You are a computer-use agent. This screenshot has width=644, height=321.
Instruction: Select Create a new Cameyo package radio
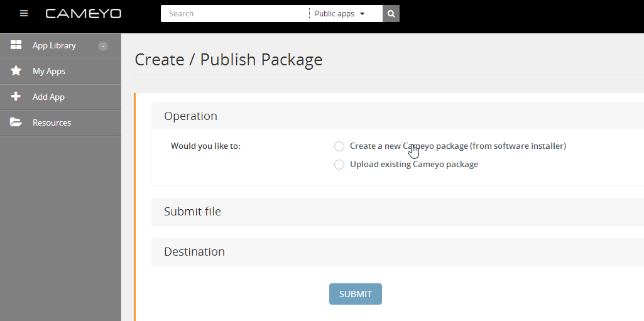pos(339,146)
